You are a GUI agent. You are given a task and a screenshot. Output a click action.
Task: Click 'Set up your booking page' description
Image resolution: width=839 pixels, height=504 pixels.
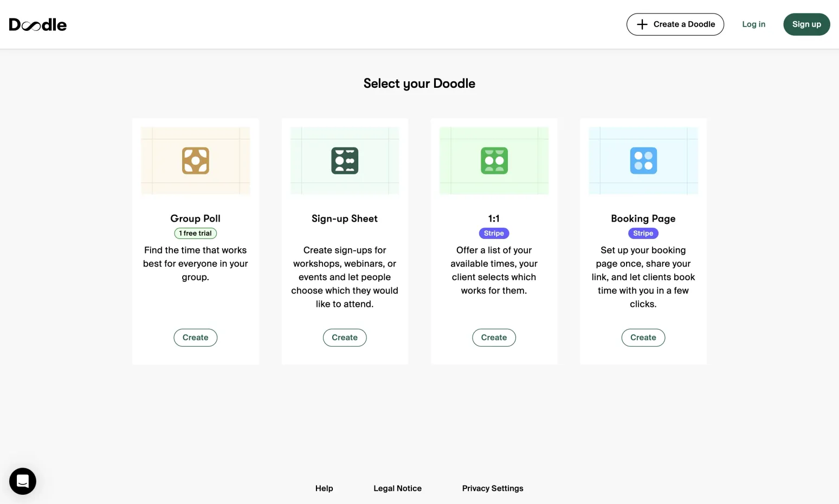point(643,277)
